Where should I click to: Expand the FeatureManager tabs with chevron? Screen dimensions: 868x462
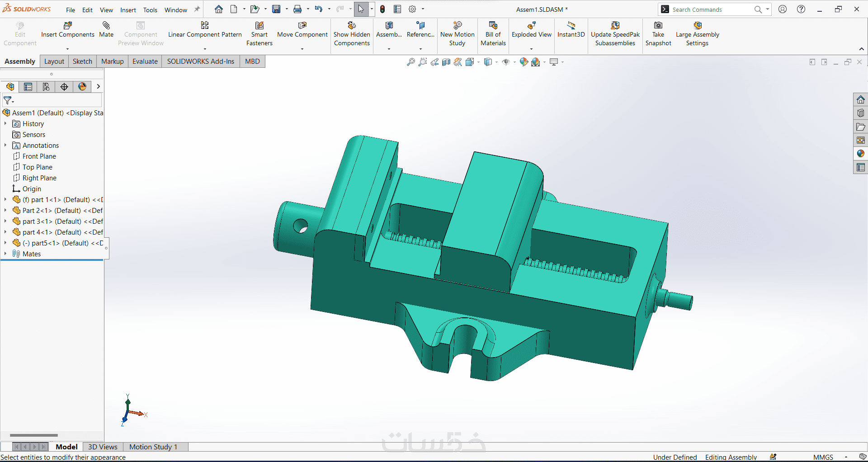[x=98, y=86]
